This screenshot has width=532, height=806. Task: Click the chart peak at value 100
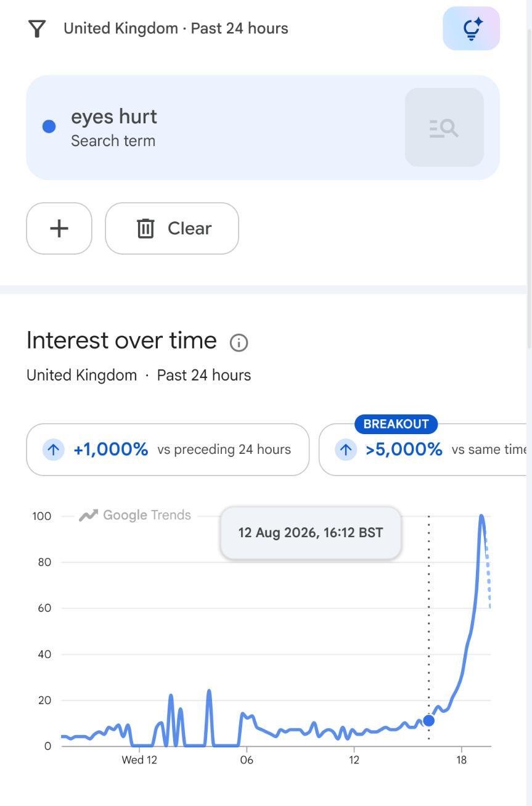point(481,516)
